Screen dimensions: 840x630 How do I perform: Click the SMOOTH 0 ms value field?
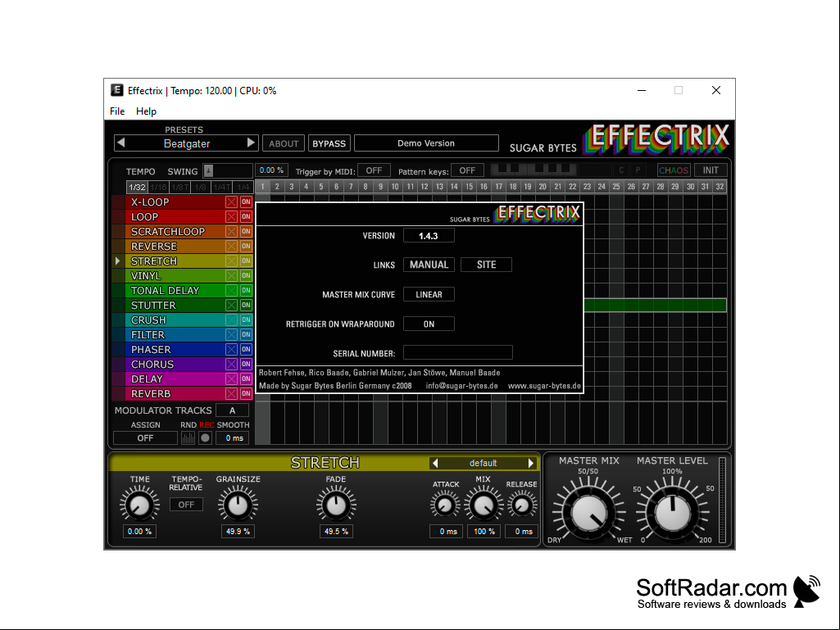tap(234, 438)
